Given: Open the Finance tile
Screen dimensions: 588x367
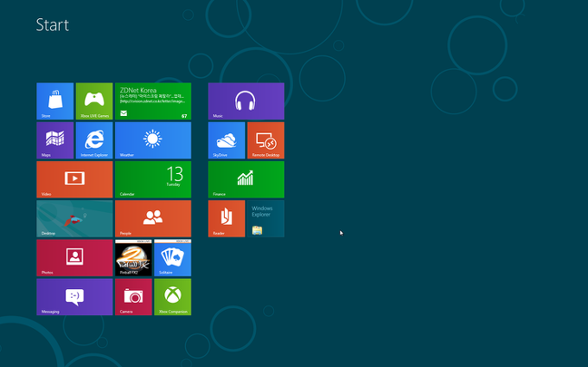Looking at the screenshot, I should click(246, 179).
